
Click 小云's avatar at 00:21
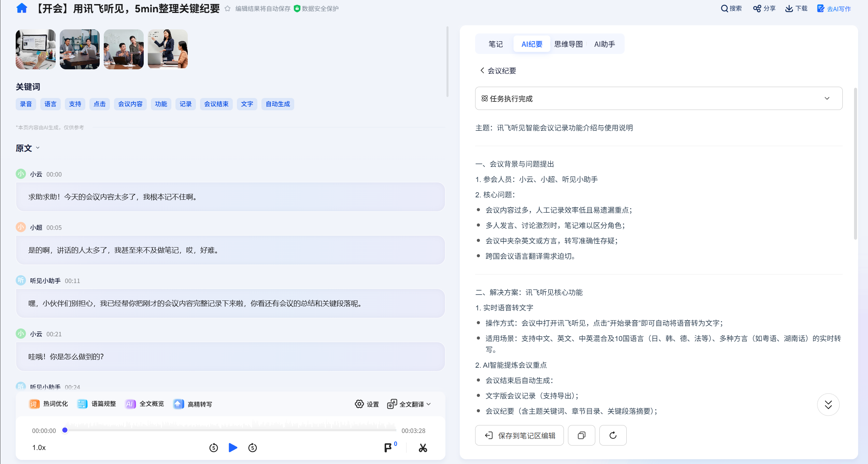[x=21, y=334]
